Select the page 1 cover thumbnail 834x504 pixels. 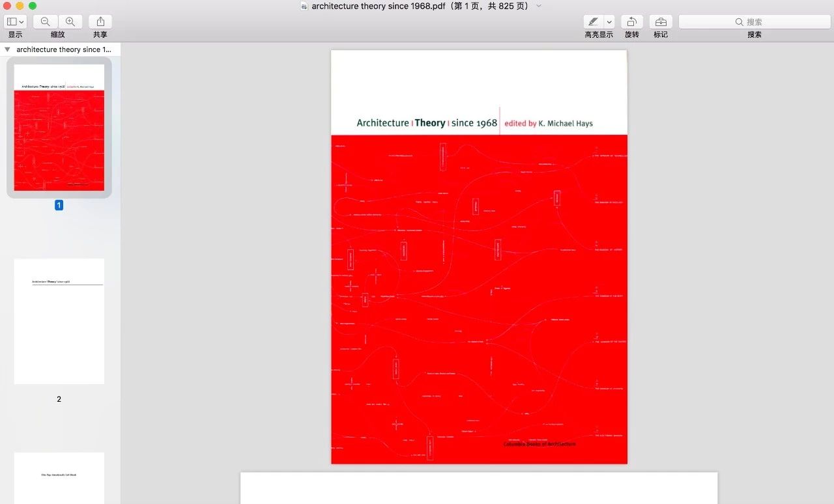[x=59, y=127]
